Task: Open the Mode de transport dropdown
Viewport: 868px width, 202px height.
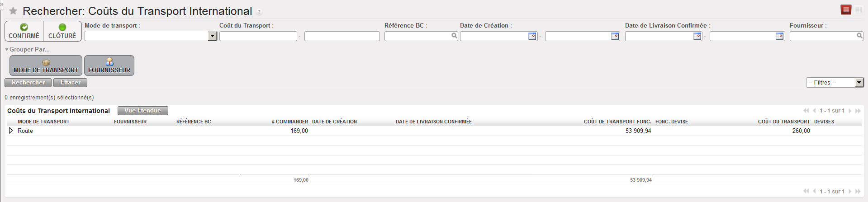Action: (x=212, y=36)
